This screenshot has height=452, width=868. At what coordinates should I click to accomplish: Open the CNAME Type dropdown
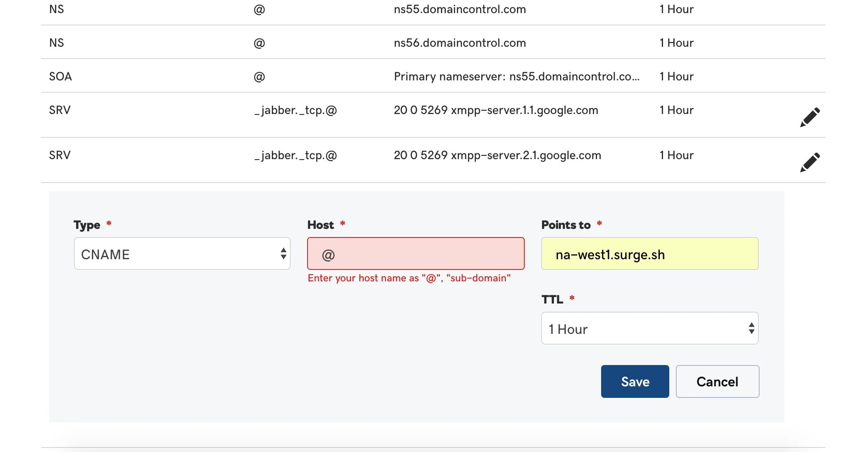(182, 254)
